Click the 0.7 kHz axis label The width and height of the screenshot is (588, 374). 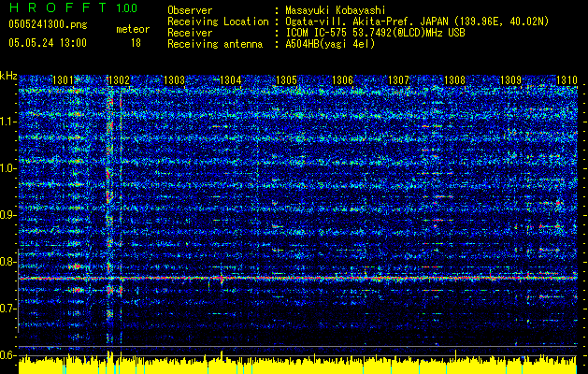pos(8,309)
